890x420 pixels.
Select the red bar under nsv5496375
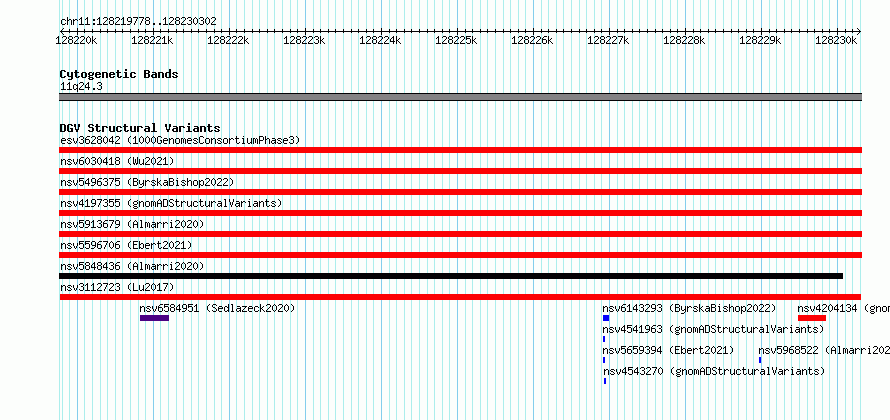pyautogui.click(x=460, y=192)
